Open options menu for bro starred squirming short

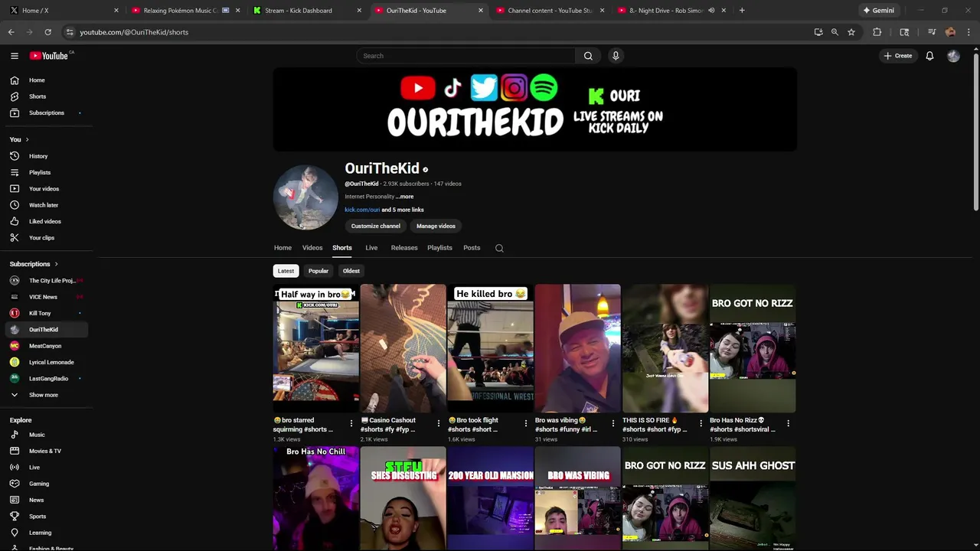351,423
